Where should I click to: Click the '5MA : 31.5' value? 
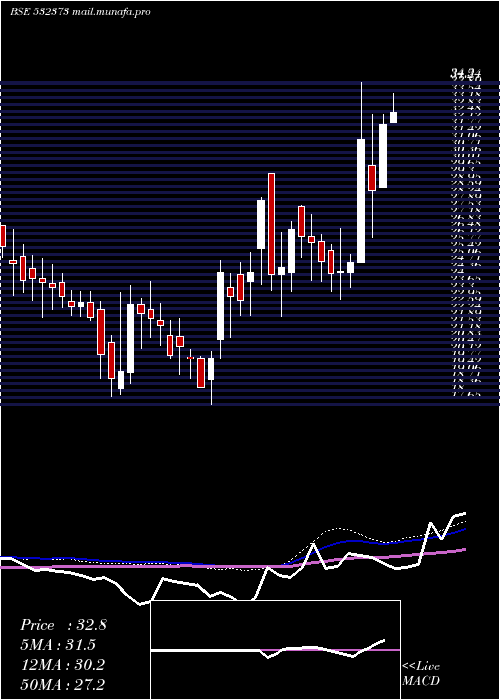click(x=58, y=645)
